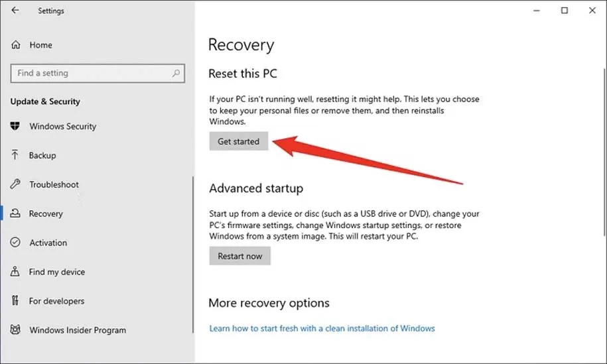Click the Find my device icon
The width and height of the screenshot is (607, 364).
pyautogui.click(x=15, y=272)
